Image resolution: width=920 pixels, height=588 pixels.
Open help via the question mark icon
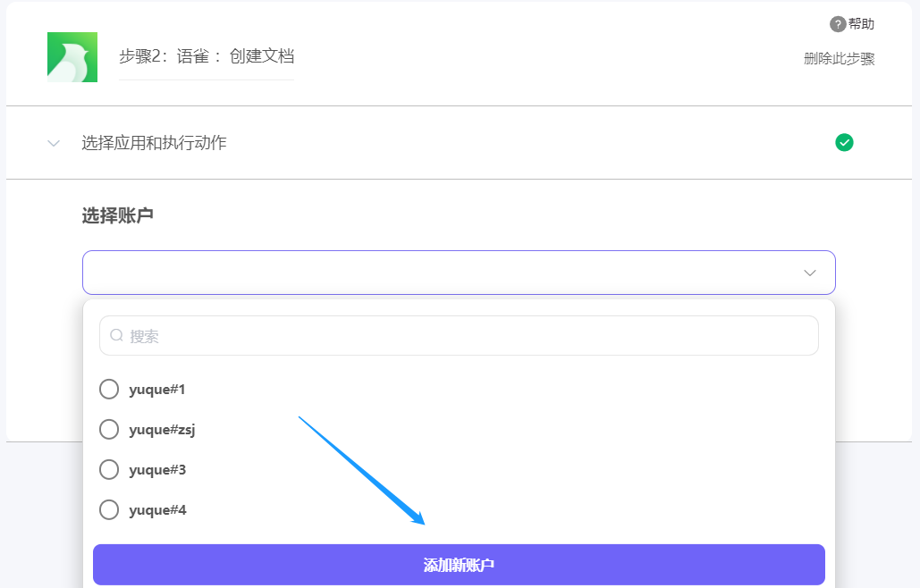[837, 24]
